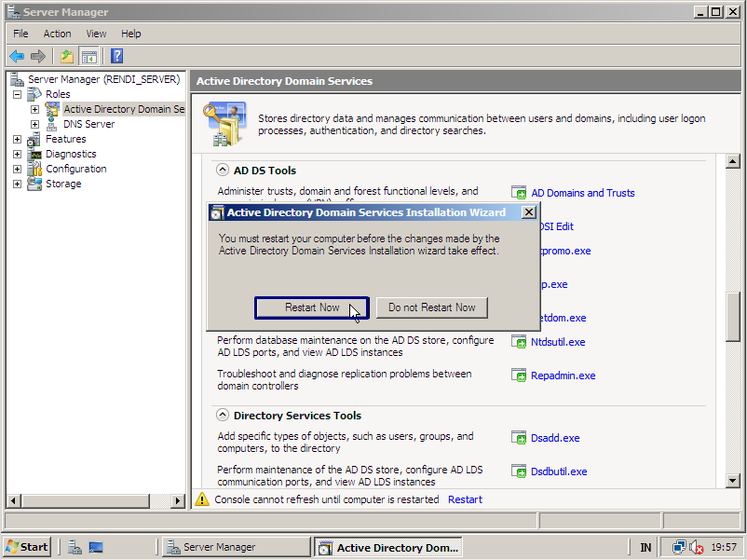Viewport: 747px width, 560px height.
Task: Click the Back arrow toolbar icon
Action: 17,56
